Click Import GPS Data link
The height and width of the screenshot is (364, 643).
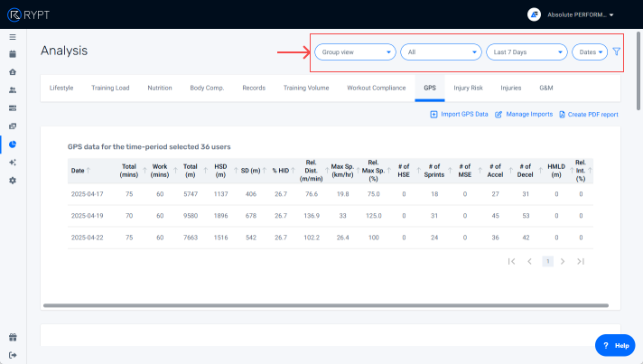pyautogui.click(x=459, y=115)
